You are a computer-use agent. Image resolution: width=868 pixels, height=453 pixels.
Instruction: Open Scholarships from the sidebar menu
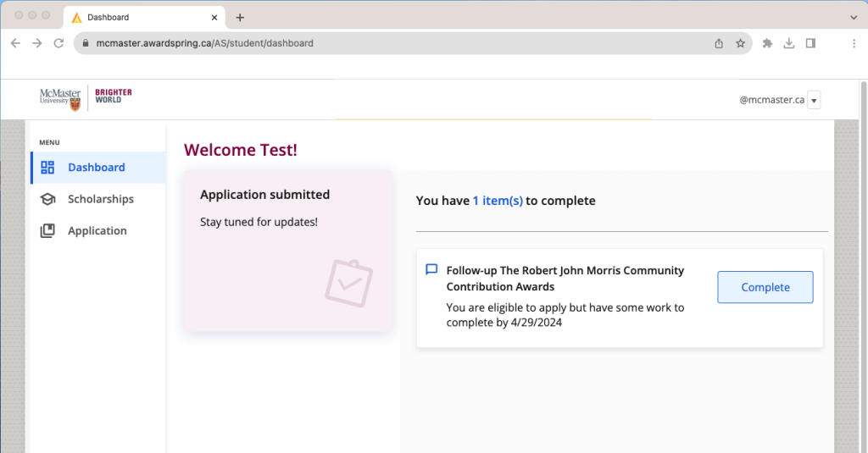(x=100, y=199)
